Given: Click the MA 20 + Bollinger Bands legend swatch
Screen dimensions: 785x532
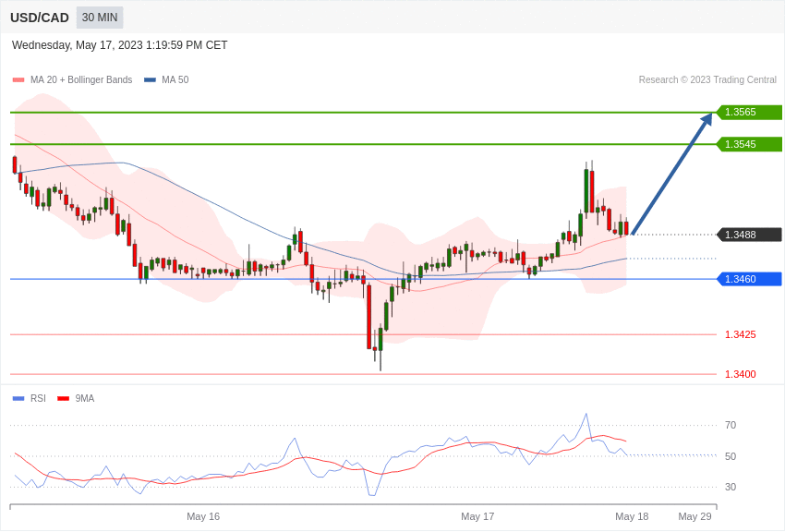Looking at the screenshot, I should click(x=18, y=80).
